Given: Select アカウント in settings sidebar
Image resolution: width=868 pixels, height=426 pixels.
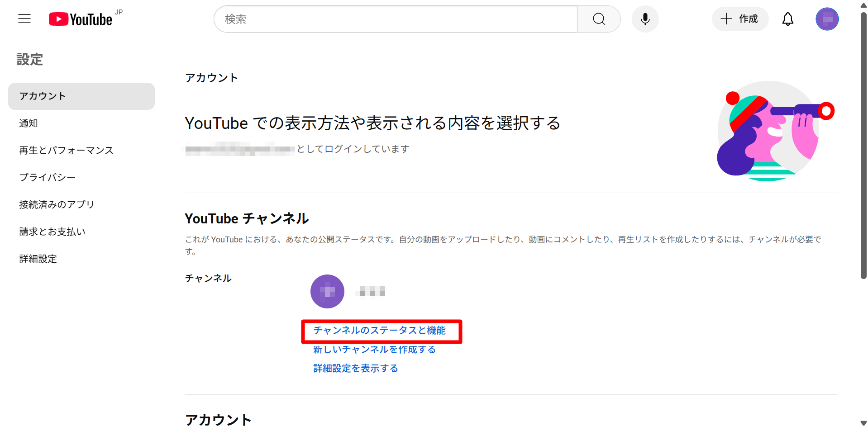Looking at the screenshot, I should pyautogui.click(x=81, y=96).
